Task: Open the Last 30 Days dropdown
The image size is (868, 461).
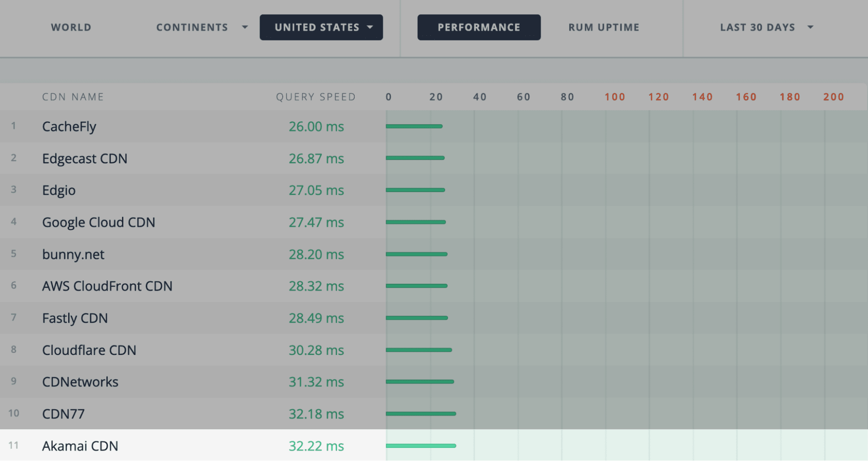Action: point(766,27)
